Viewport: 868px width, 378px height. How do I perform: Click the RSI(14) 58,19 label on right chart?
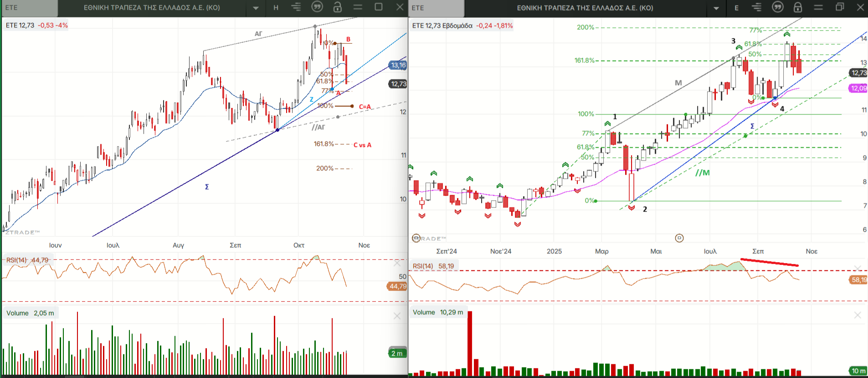[433, 266]
